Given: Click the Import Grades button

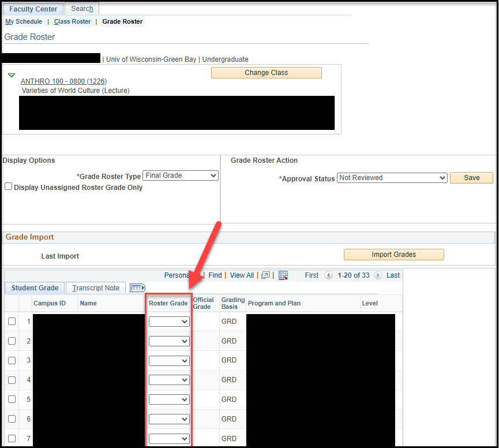Looking at the screenshot, I should (393, 255).
